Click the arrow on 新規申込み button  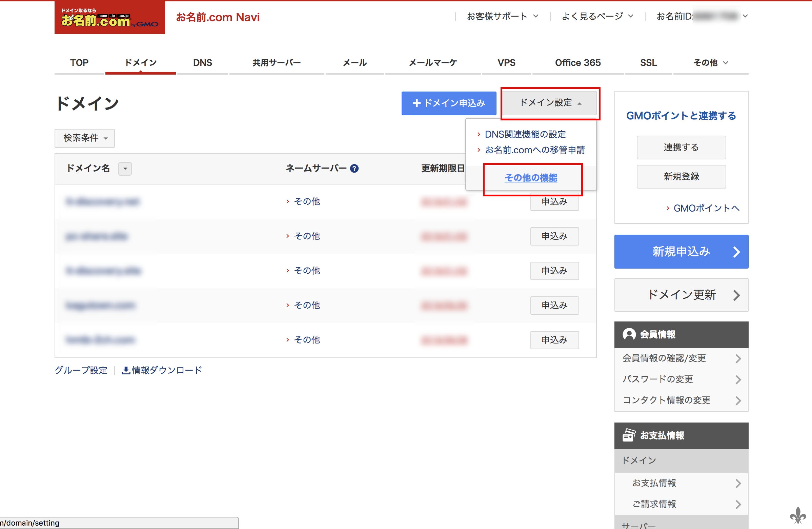point(736,252)
